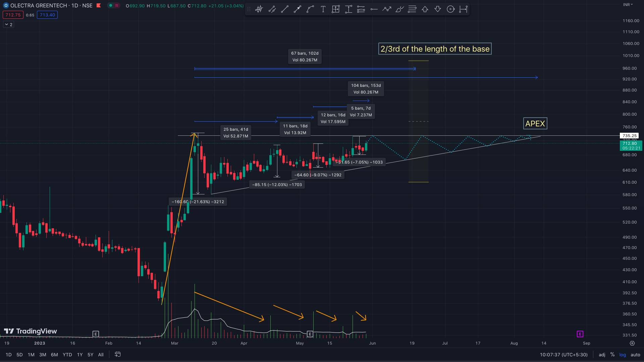Image resolution: width=644 pixels, height=362 pixels.
Task: Click the 712.75 sell price button
Action: tap(13, 15)
